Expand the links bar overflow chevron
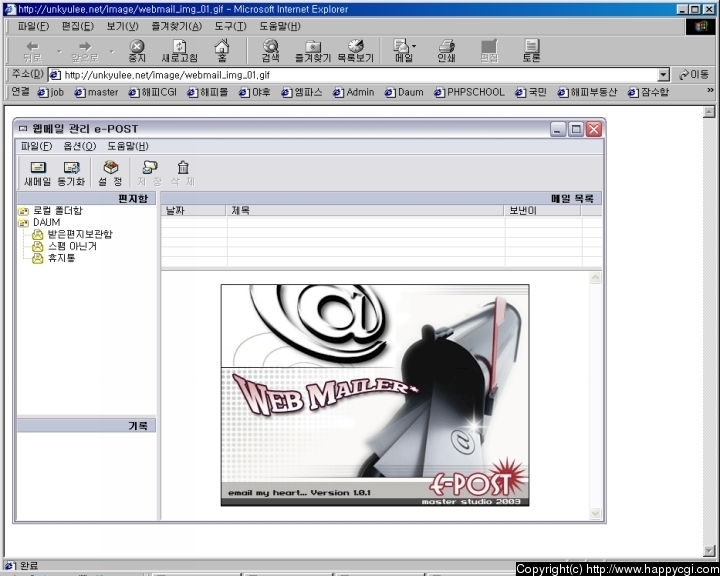720x576 pixels. 710,90
